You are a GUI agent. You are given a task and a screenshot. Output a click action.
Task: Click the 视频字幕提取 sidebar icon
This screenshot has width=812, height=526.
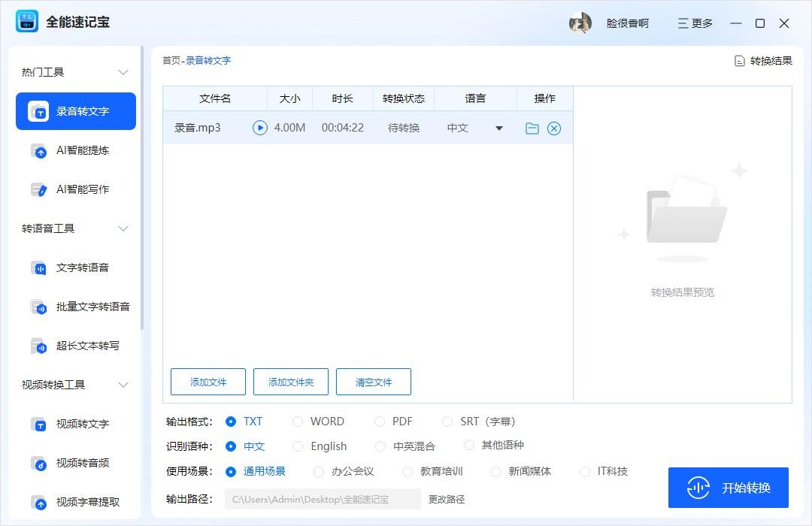tap(39, 502)
